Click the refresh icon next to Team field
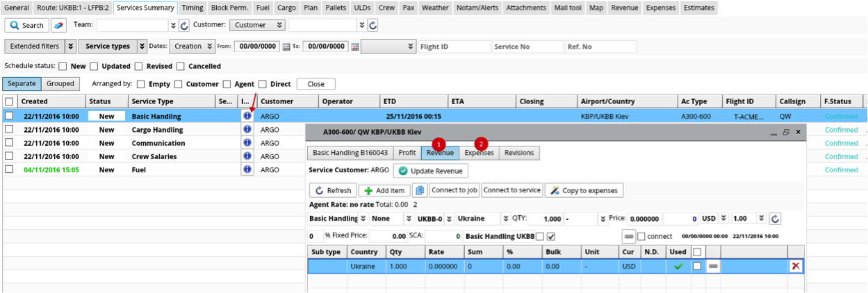 (x=184, y=25)
